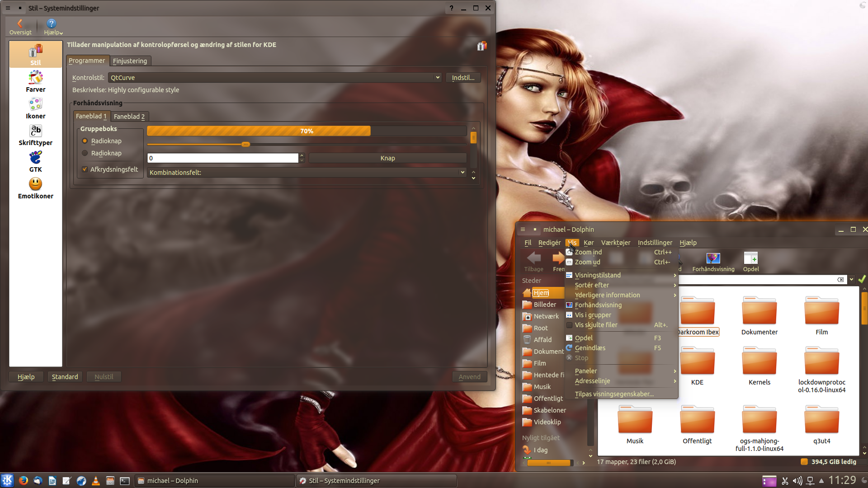Click the spinbox input field showing 0

click(223, 158)
